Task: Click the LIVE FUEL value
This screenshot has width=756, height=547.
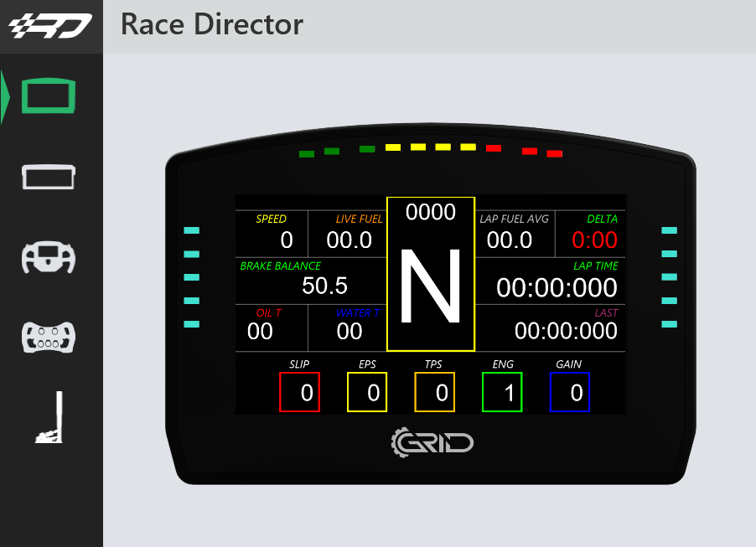Action: click(x=349, y=240)
